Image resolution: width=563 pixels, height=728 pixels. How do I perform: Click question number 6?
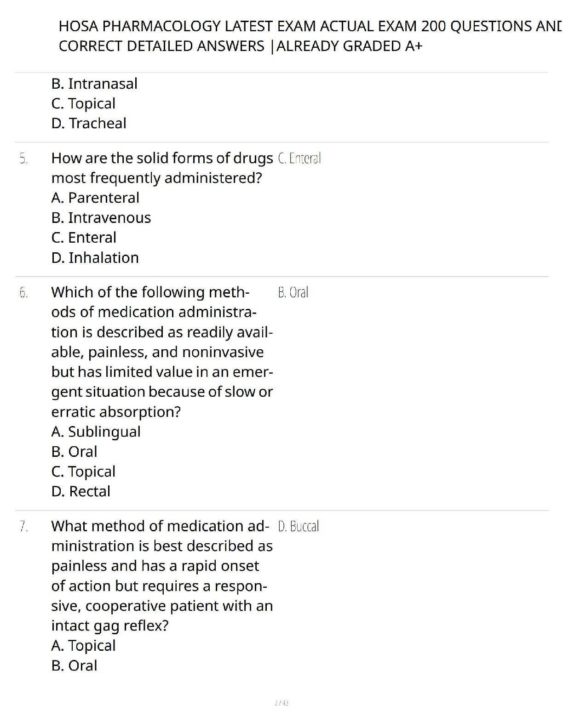[x=23, y=293]
